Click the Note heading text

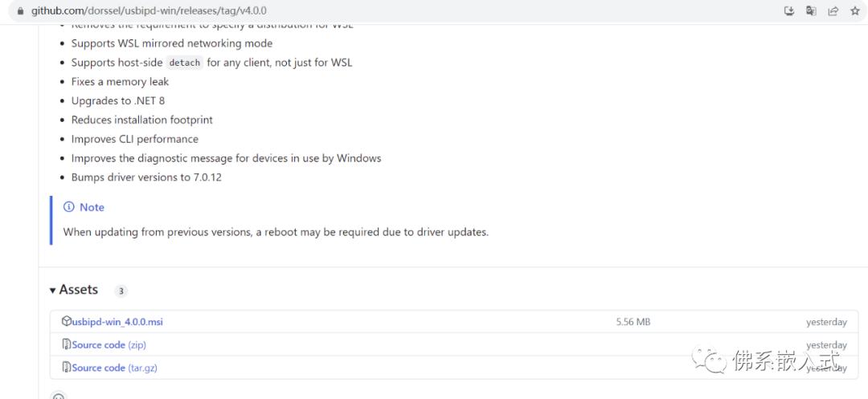[x=92, y=207]
